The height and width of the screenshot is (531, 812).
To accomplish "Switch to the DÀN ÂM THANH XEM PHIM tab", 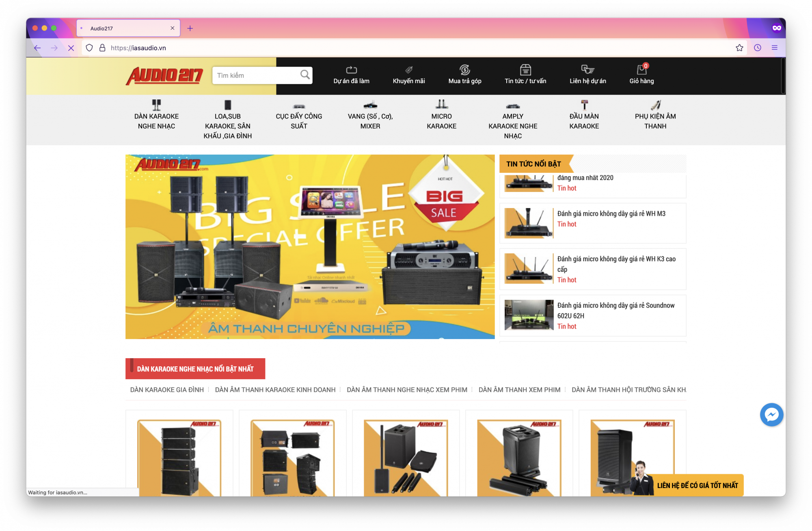I will tap(519, 390).
